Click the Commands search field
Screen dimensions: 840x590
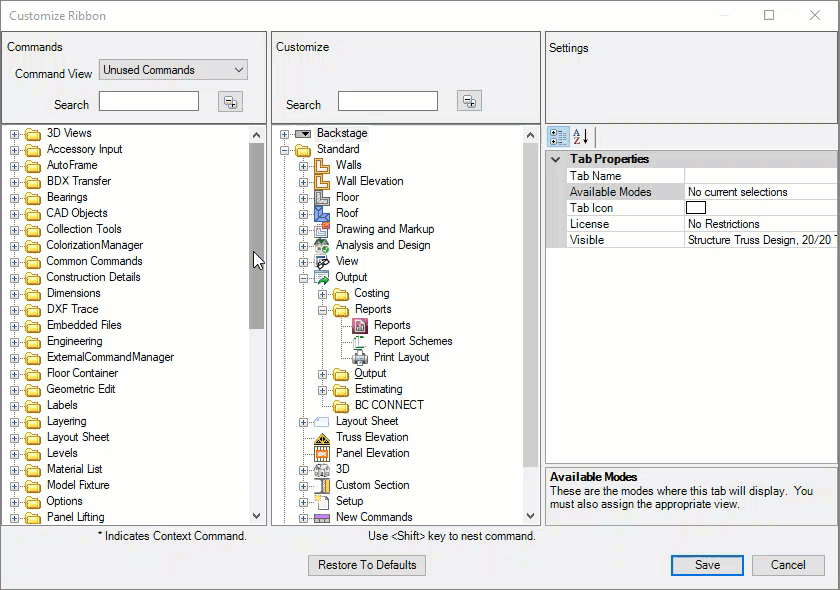[149, 101]
